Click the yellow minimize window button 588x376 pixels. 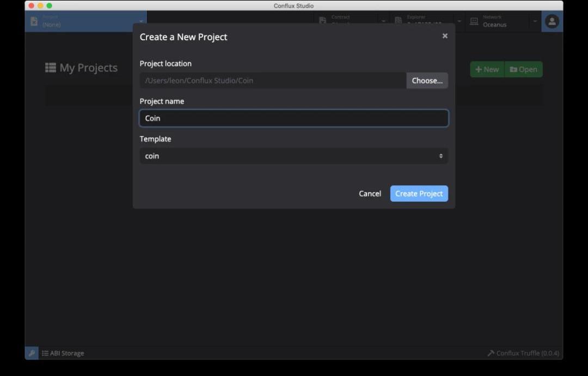click(40, 5)
